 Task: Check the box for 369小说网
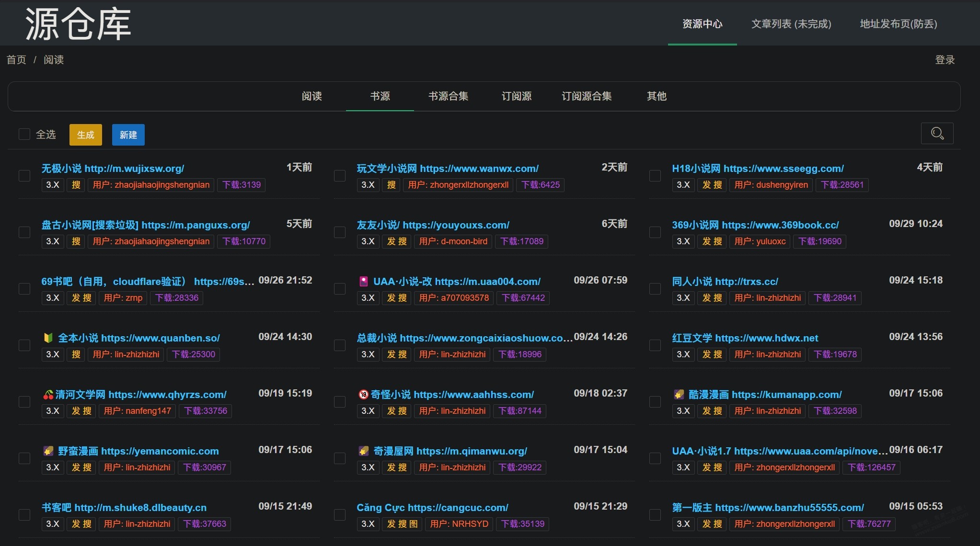[x=655, y=232]
